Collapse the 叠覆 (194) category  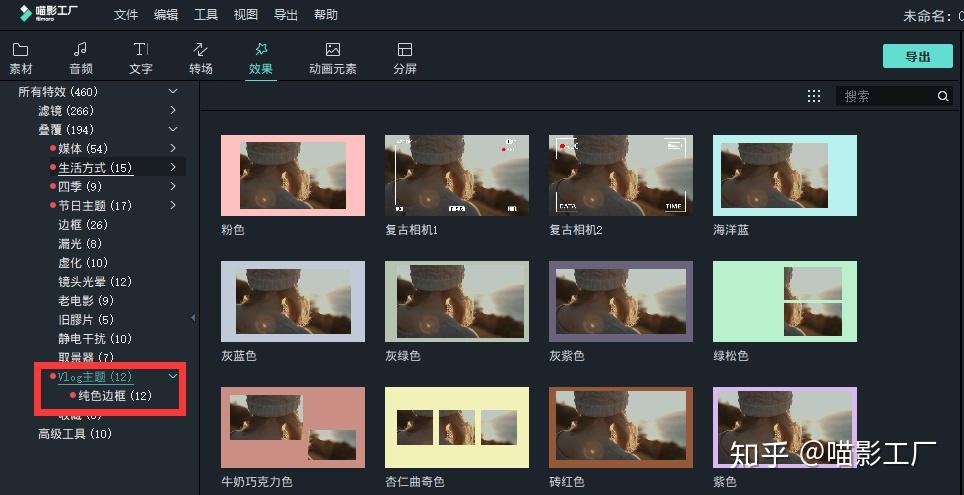click(173, 130)
